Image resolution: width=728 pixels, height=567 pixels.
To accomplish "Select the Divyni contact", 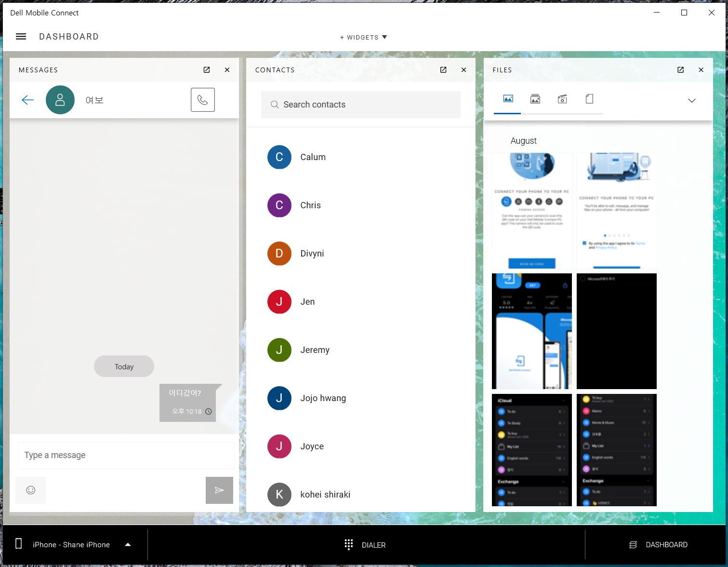I will [x=361, y=254].
